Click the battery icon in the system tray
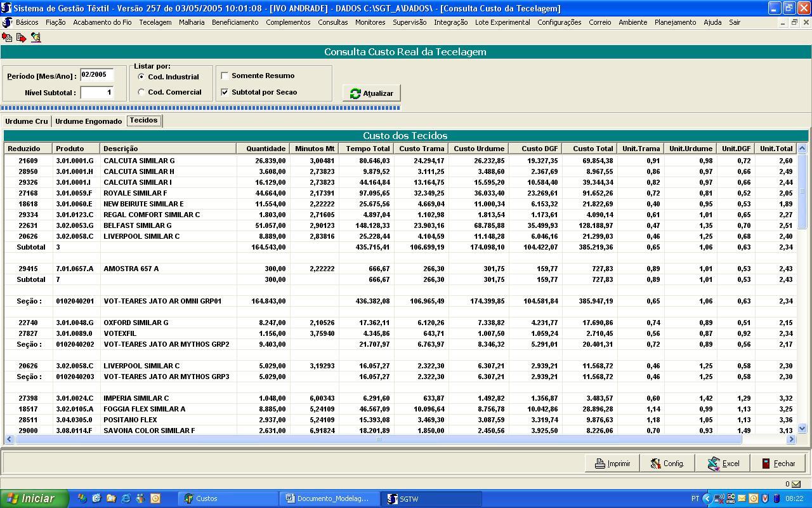Image resolution: width=812 pixels, height=508 pixels. point(776,498)
